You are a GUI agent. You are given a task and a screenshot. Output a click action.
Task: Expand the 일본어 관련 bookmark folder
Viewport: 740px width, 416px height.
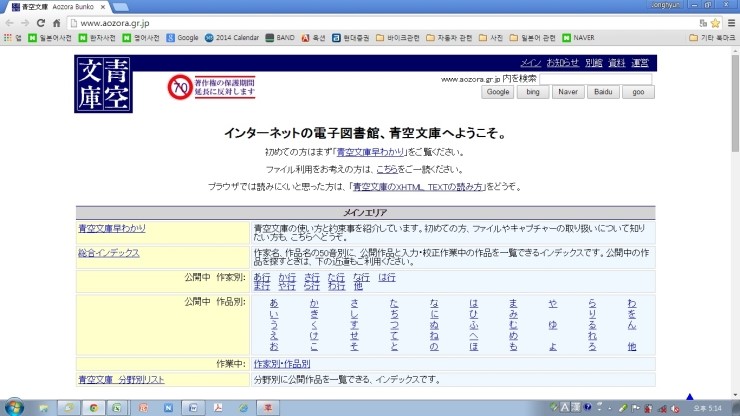click(x=532, y=38)
